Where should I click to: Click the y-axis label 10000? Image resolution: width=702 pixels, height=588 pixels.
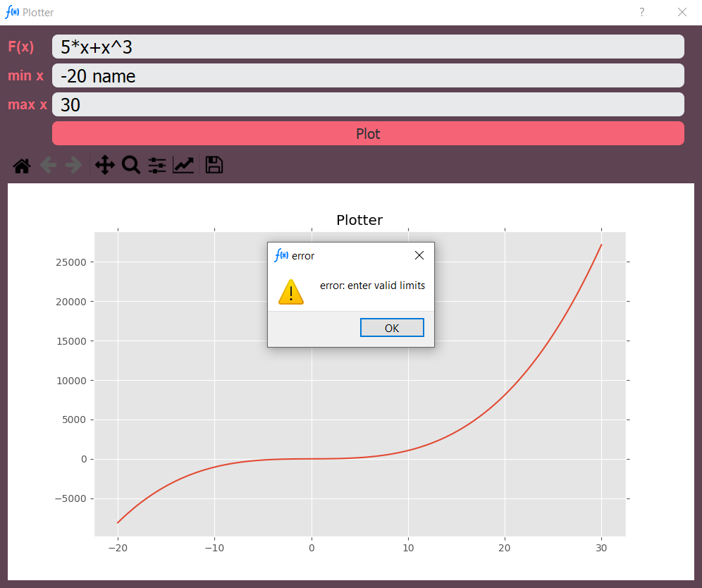tap(71, 381)
